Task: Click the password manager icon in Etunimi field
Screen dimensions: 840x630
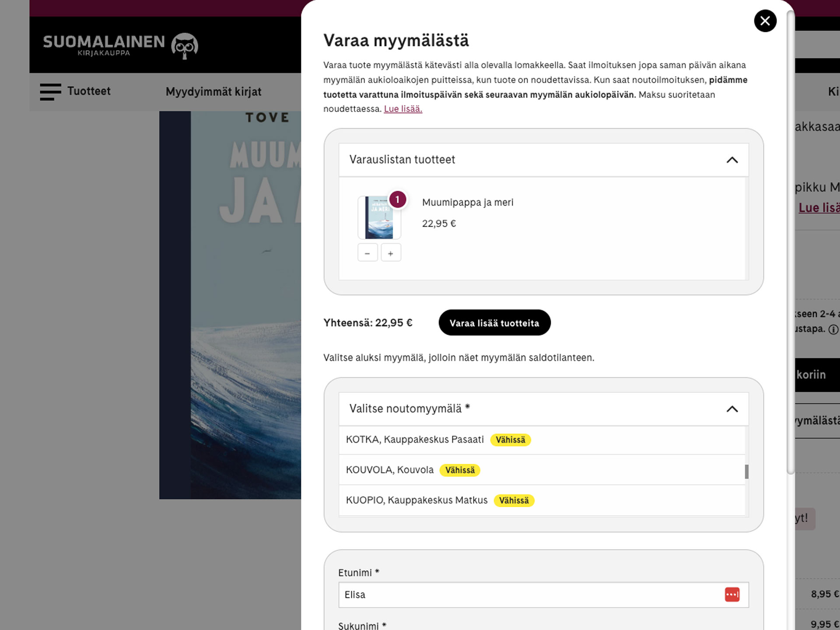Action: coord(731,595)
